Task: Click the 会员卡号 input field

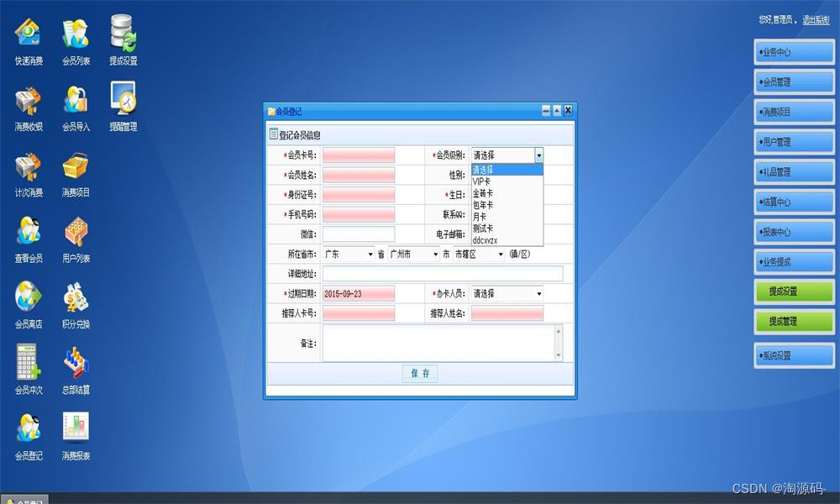Action: (359, 155)
